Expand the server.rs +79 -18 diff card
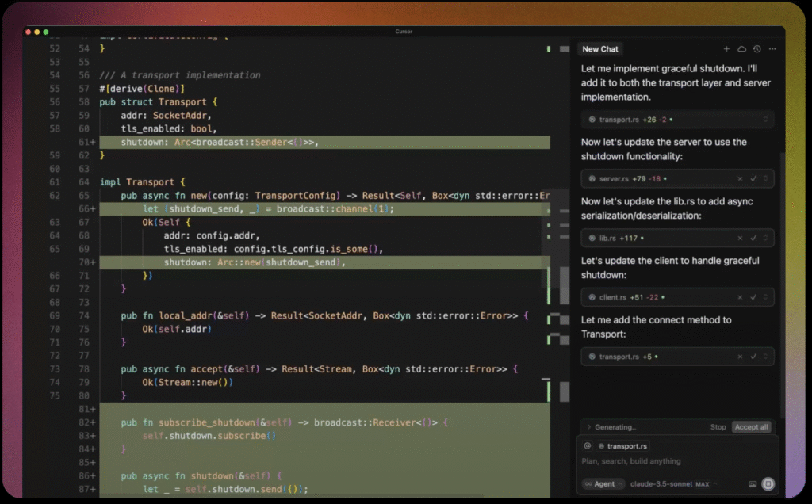The width and height of the screenshot is (812, 504). tap(765, 178)
